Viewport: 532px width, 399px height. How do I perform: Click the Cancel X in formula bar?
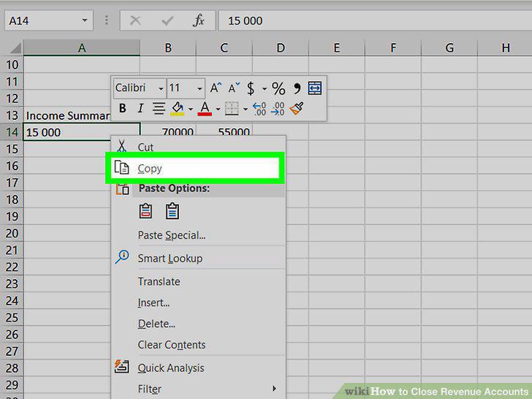tap(135, 20)
